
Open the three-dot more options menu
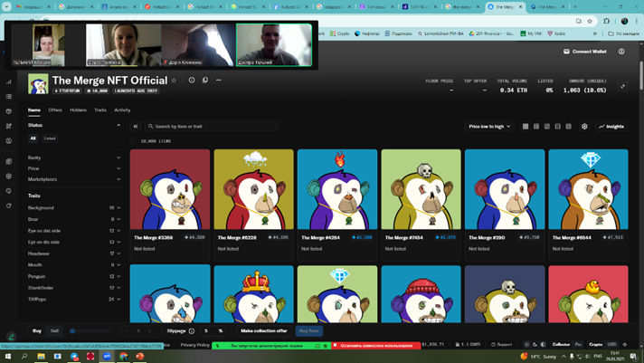pos(219,81)
